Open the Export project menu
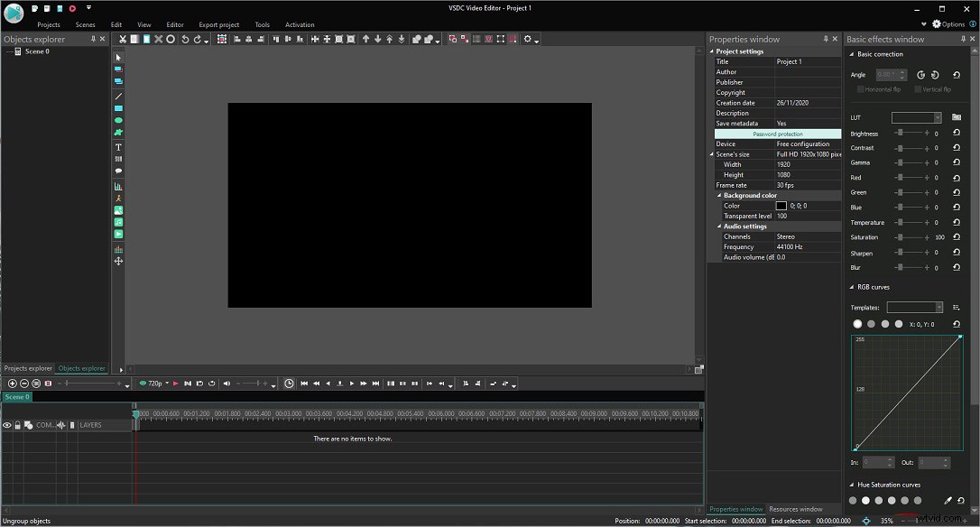Screen dimensions: 980x527 pos(217,24)
